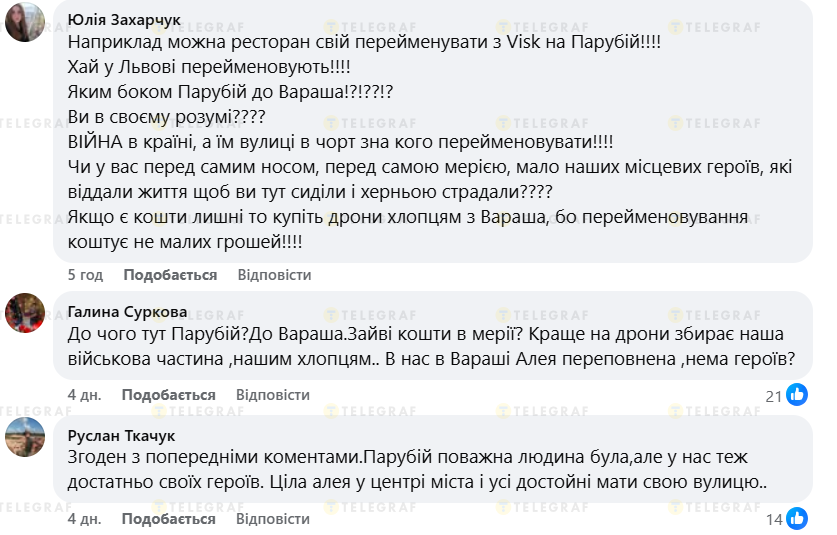Like Юлія Захарчук's comment via Подобається
Viewport: 837px width, 535px height.
tap(170, 275)
